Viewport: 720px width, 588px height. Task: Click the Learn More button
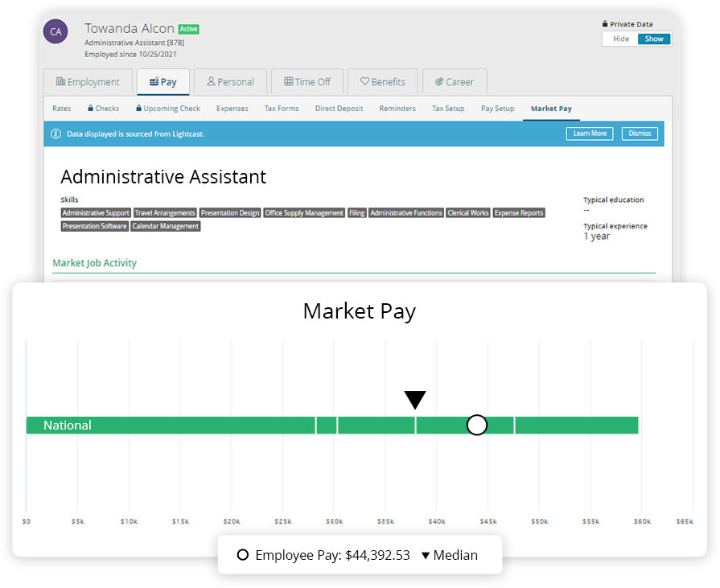click(x=590, y=134)
